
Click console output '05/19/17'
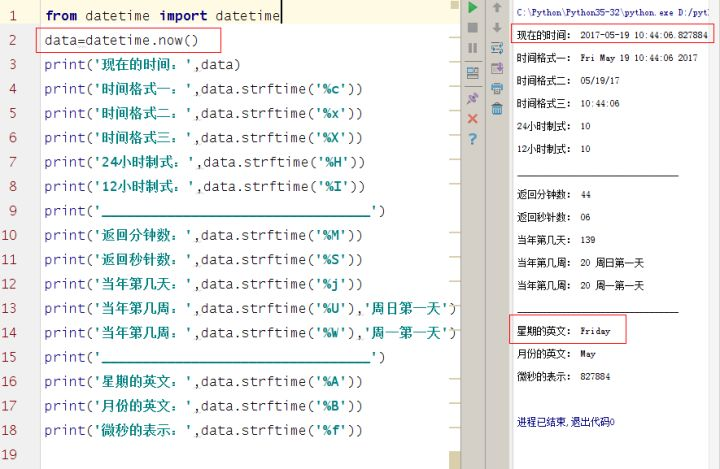(x=600, y=81)
